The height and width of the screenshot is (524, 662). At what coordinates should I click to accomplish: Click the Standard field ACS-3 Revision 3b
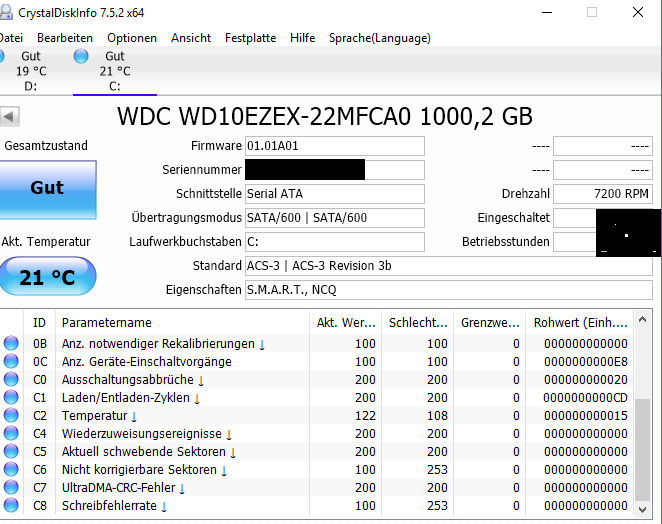click(449, 266)
